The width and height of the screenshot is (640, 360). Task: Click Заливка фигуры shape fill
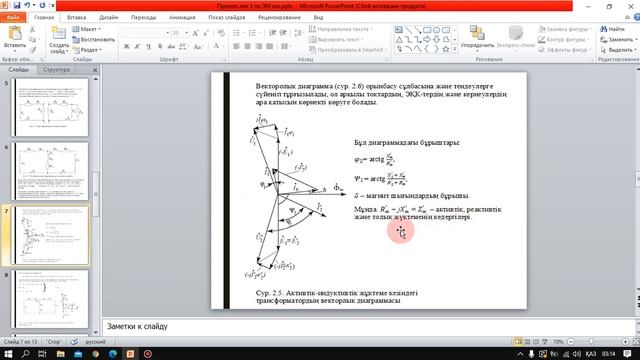coord(565,29)
